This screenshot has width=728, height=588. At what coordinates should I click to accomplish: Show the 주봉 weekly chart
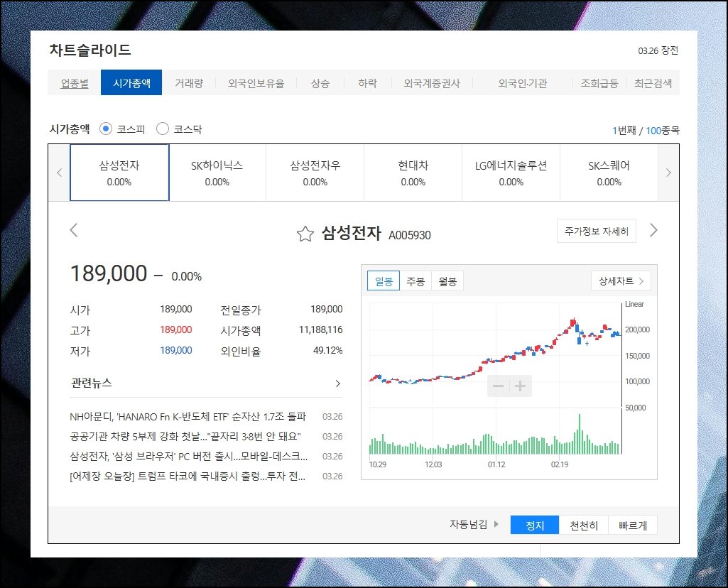coord(415,281)
